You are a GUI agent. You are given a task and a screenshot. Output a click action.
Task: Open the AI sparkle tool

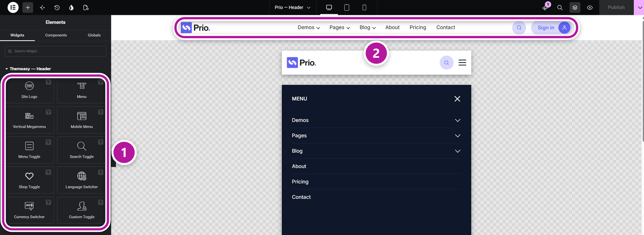point(42,7)
